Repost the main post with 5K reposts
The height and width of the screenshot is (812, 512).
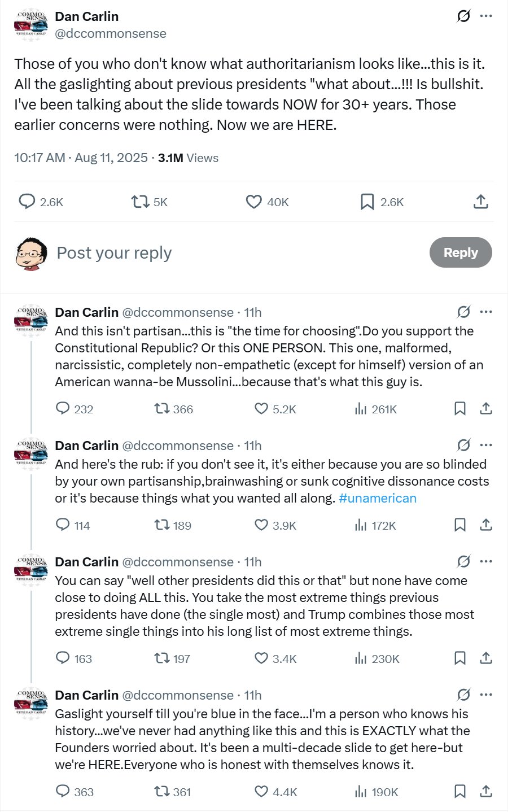click(140, 202)
